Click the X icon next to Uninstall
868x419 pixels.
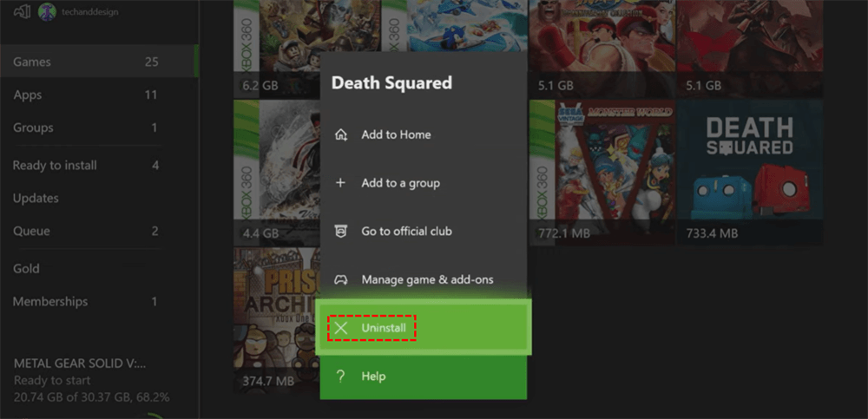tap(341, 328)
